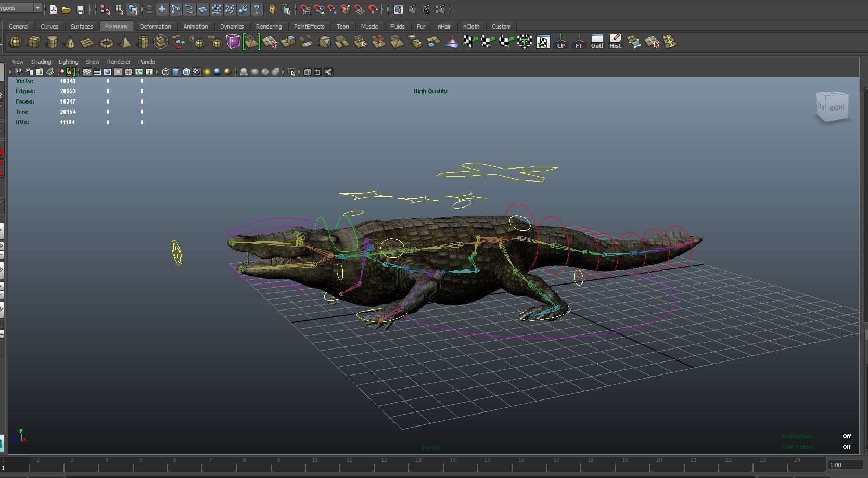Click the render current frame clapperboard icon
This screenshot has width=868, height=478.
point(412,9)
